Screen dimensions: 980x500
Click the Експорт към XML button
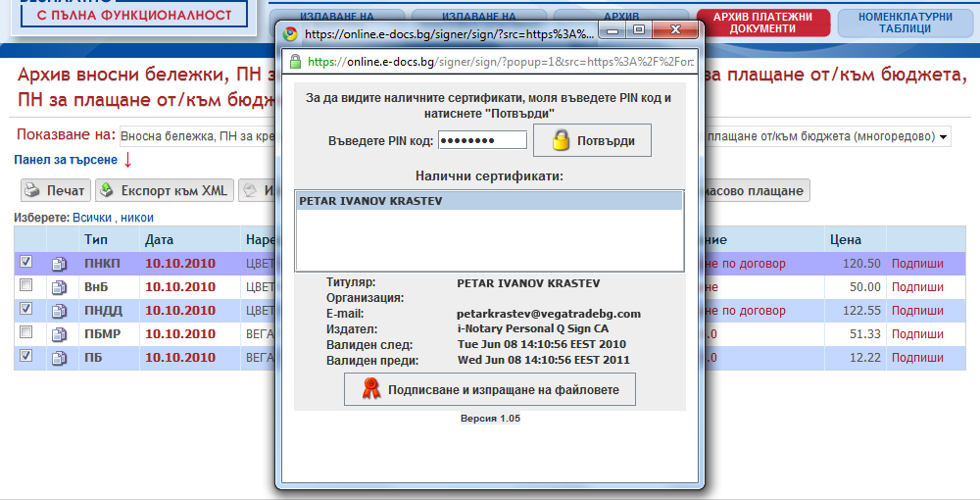(165, 190)
